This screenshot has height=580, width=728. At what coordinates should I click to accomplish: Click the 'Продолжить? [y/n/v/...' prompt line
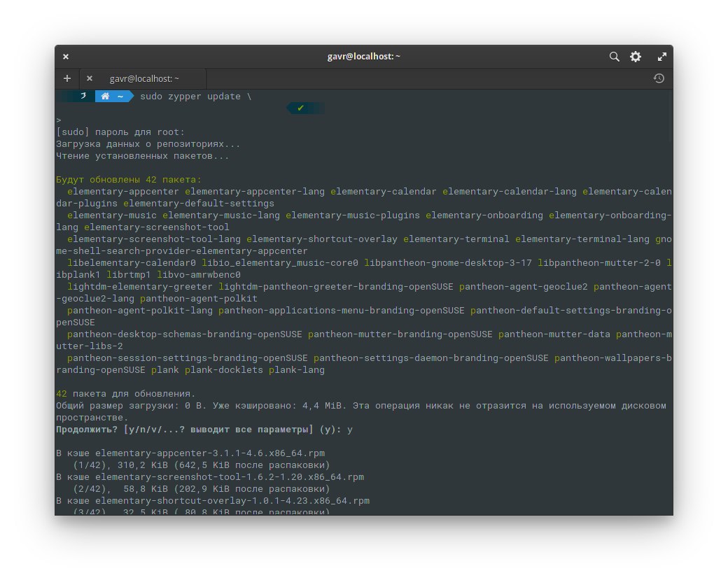pos(204,429)
